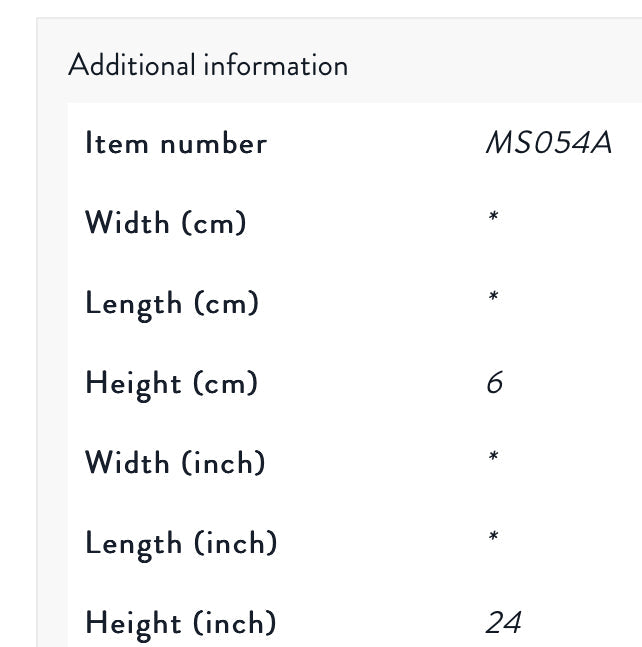Click the (inch) unit in the Height row
Image resolution: width=642 pixels, height=647 pixels.
tap(235, 623)
